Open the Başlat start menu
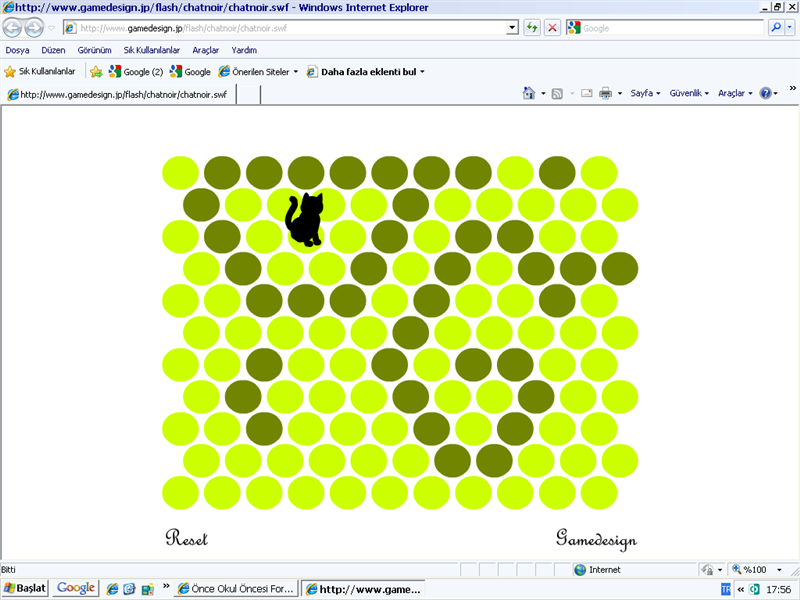The image size is (800, 600). pyautogui.click(x=24, y=589)
